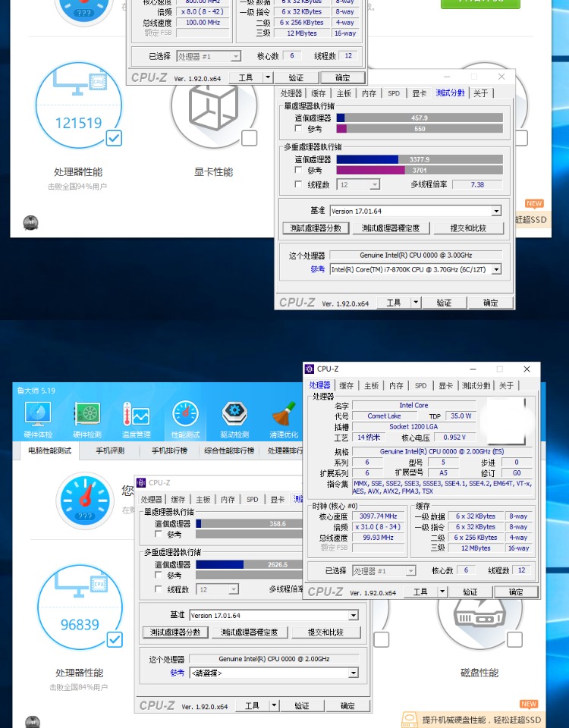569x728 pixels.
Task: Open the 基准 version dropdown in the 358.6 window
Action: [x=354, y=615]
